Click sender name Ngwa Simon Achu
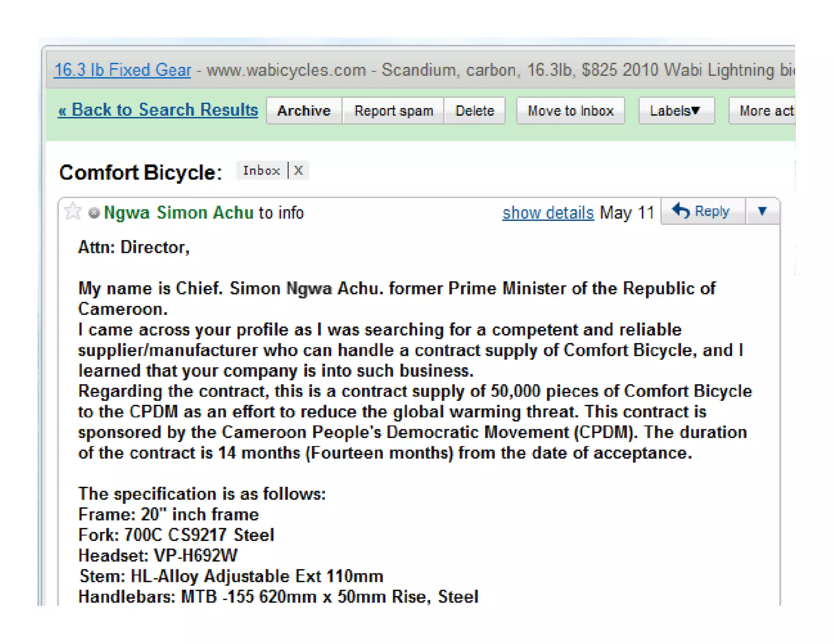834x644 pixels. (x=178, y=213)
